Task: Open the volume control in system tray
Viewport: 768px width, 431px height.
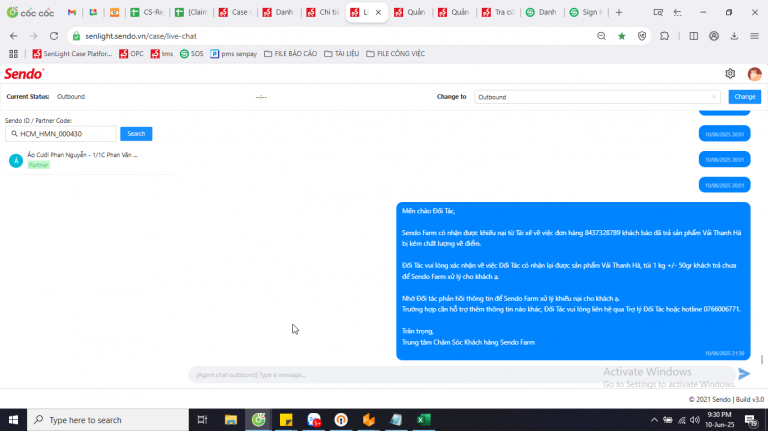Action: click(x=695, y=420)
